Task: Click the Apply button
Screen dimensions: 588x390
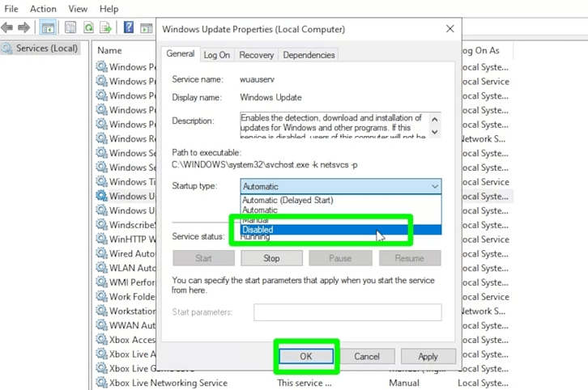Action: [428, 356]
